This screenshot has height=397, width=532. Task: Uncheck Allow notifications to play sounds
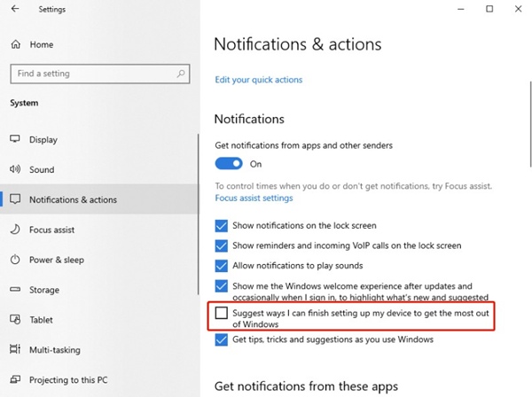pos(221,266)
